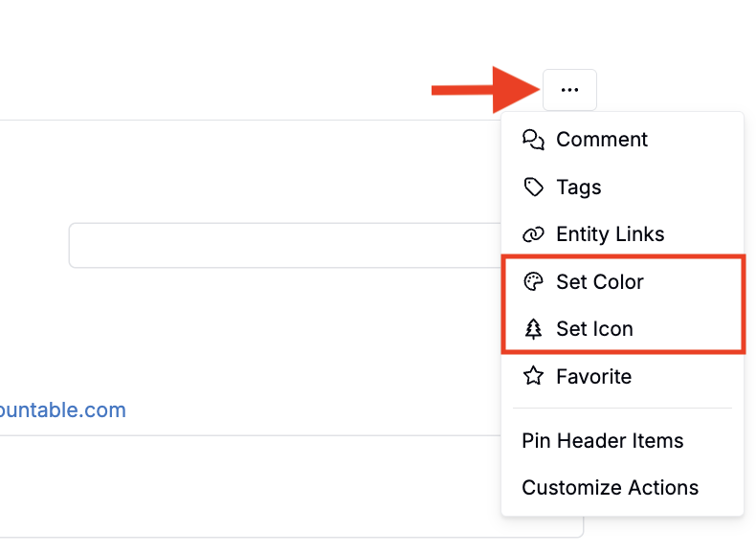Click the tag icon beside Tags

(533, 188)
